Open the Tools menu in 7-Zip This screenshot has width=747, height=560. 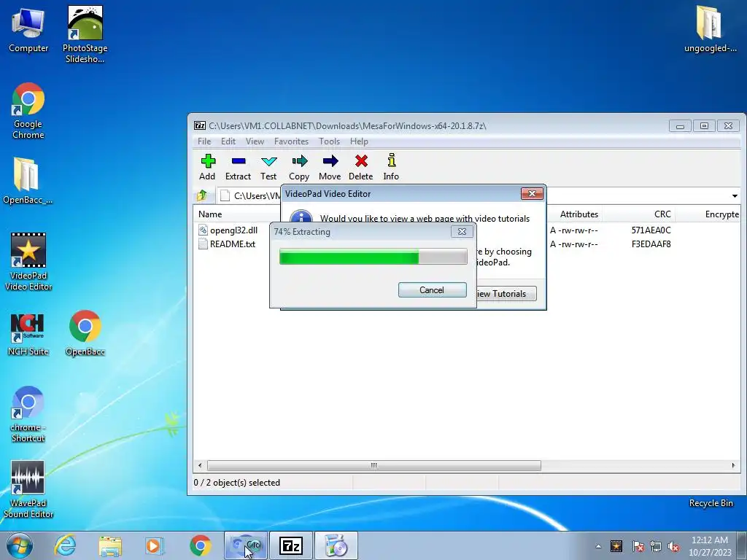click(329, 141)
